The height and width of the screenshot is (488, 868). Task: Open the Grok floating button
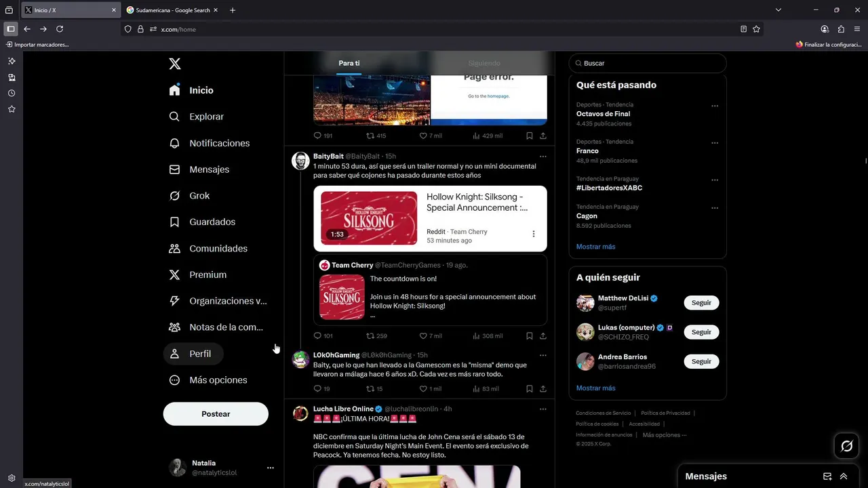click(x=846, y=446)
